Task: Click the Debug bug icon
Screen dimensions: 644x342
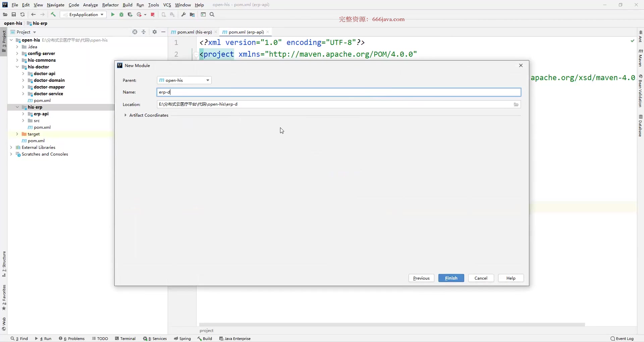Action: tap(121, 14)
